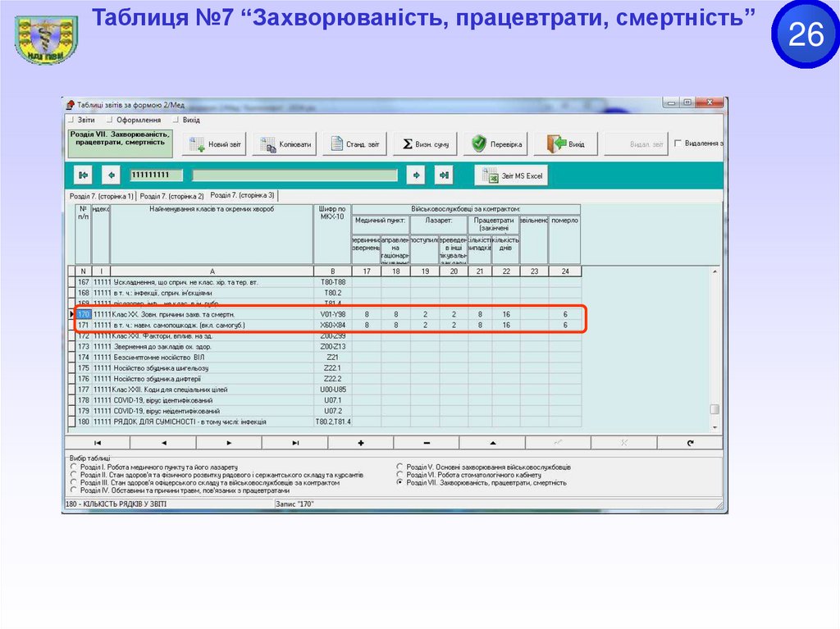Click column header 24 in the grid
The width and height of the screenshot is (840, 629).
[565, 271]
